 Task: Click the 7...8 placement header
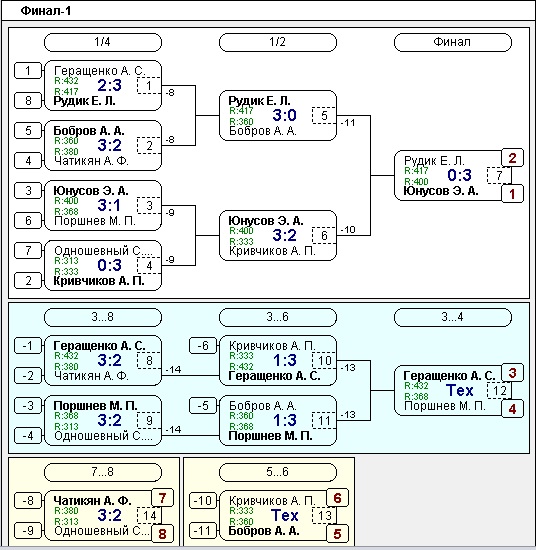[x=103, y=472]
